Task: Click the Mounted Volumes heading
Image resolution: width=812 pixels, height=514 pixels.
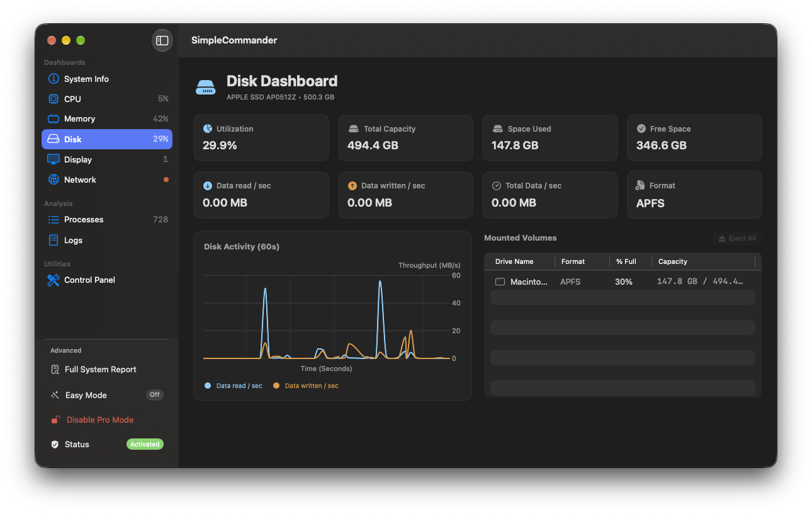Action: [x=521, y=238]
